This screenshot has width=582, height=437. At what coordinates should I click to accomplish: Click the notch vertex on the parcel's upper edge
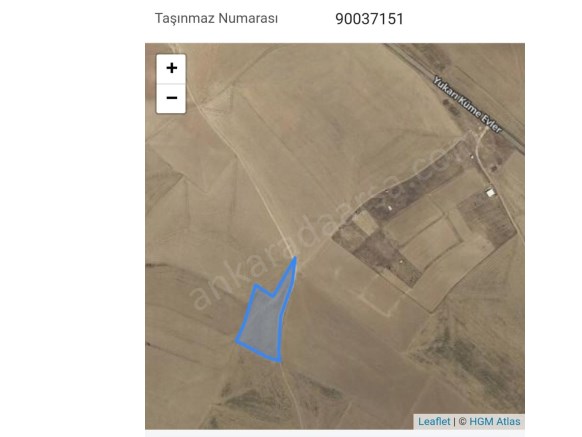273,296
